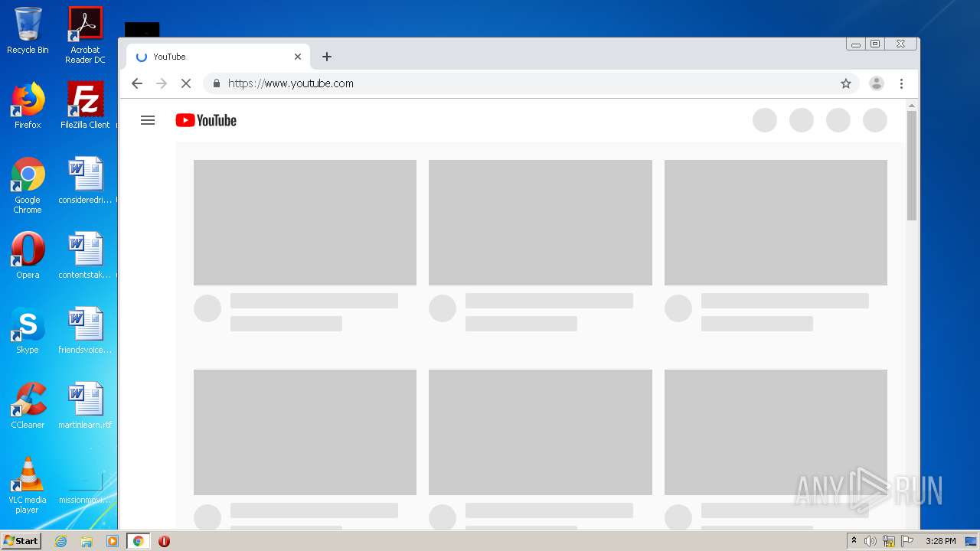Open the Recycle Bin desktop icon
The image size is (980, 551).
tap(28, 31)
